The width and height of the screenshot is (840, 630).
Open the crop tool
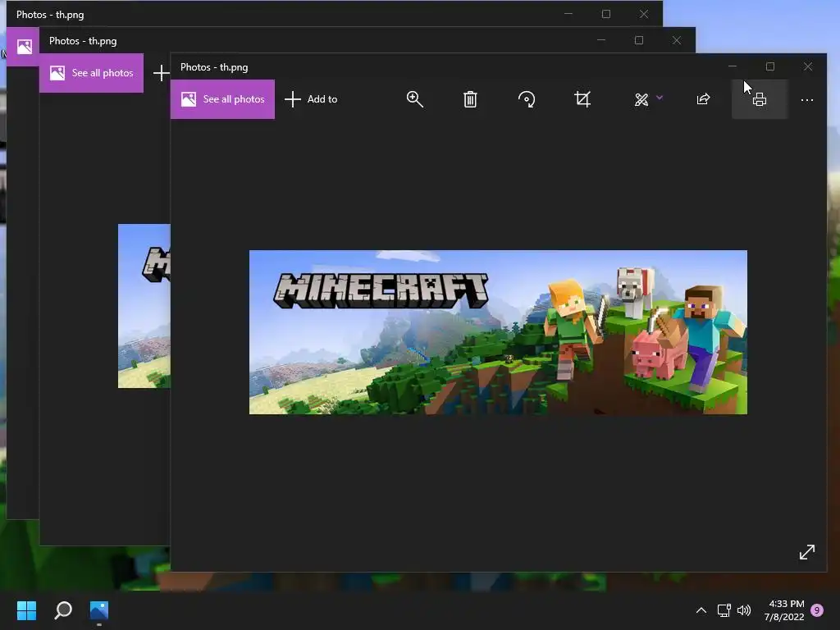tap(582, 99)
